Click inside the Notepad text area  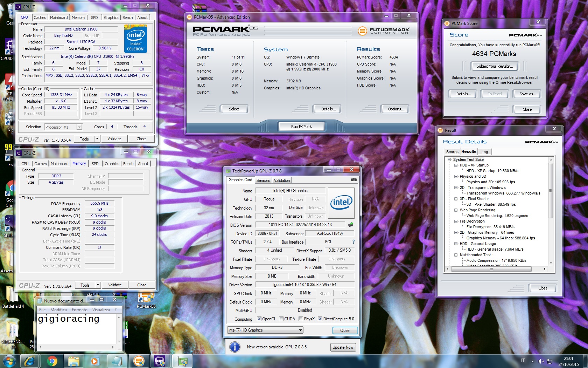(x=77, y=329)
